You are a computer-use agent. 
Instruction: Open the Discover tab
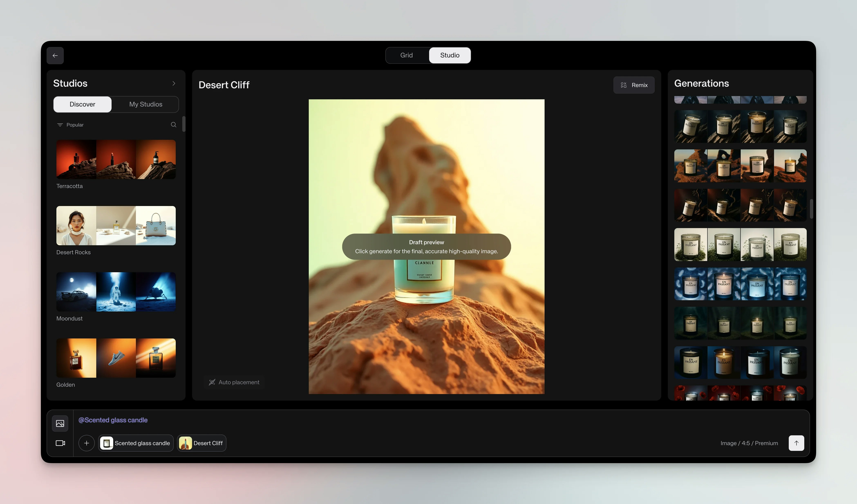[x=82, y=104]
